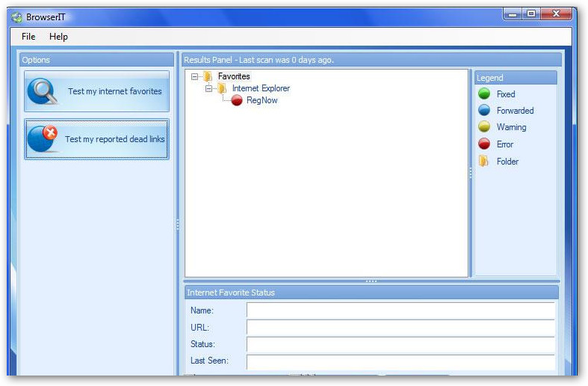Click the splitter grip beside the Legend panel
The width and height of the screenshot is (588, 386).
click(471, 173)
